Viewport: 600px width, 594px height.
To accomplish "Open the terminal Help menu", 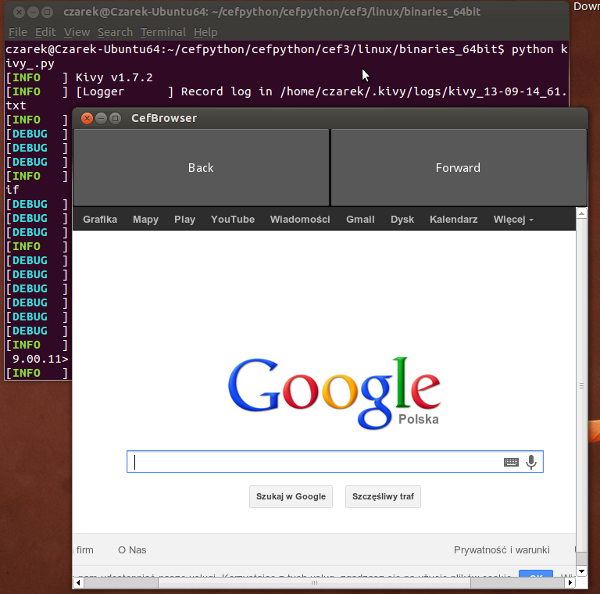I will point(205,32).
